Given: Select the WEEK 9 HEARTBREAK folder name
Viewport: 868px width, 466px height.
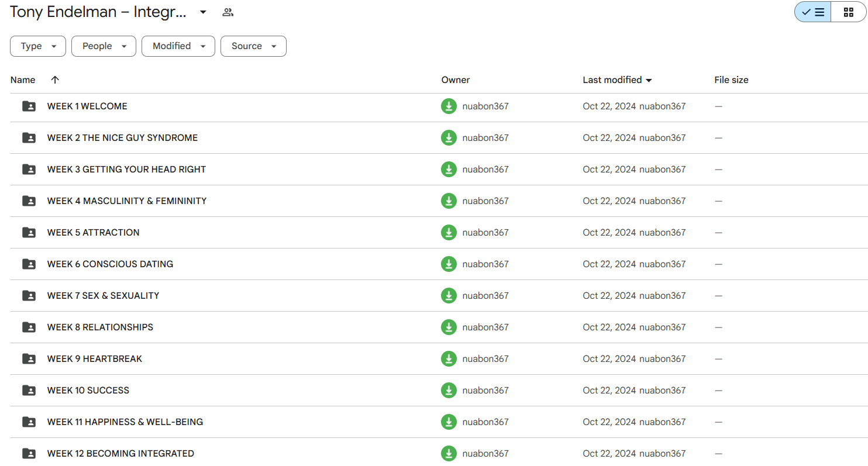Looking at the screenshot, I should click(95, 359).
